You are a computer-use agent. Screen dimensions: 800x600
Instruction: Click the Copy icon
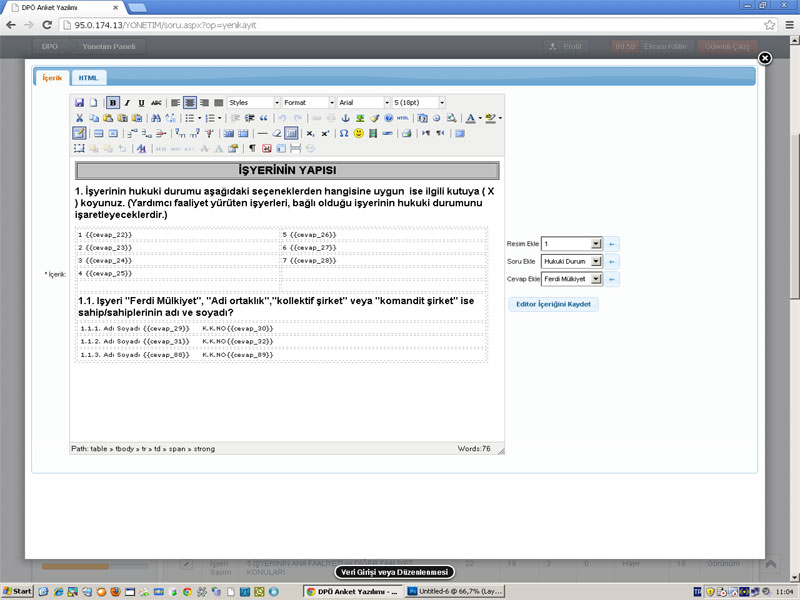pos(94,118)
